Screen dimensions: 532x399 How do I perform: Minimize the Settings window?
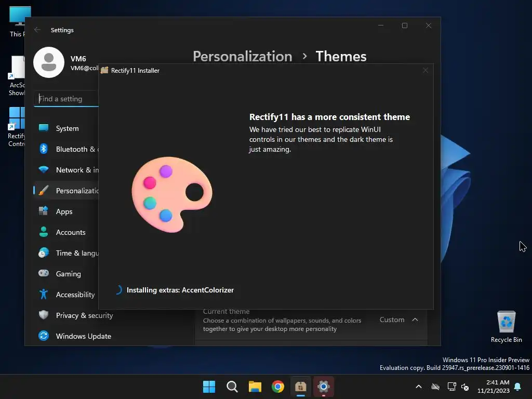(x=381, y=25)
